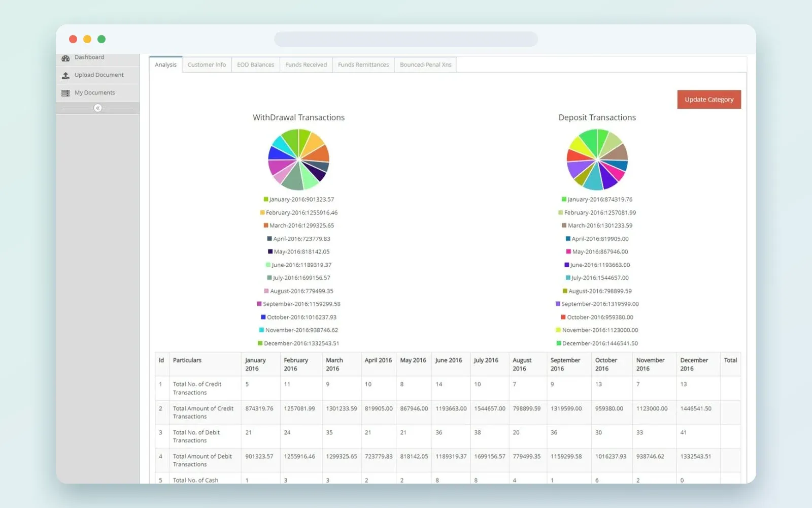This screenshot has height=508, width=812.
Task: Open the Dashboard sidebar item
Action: [x=97, y=58]
